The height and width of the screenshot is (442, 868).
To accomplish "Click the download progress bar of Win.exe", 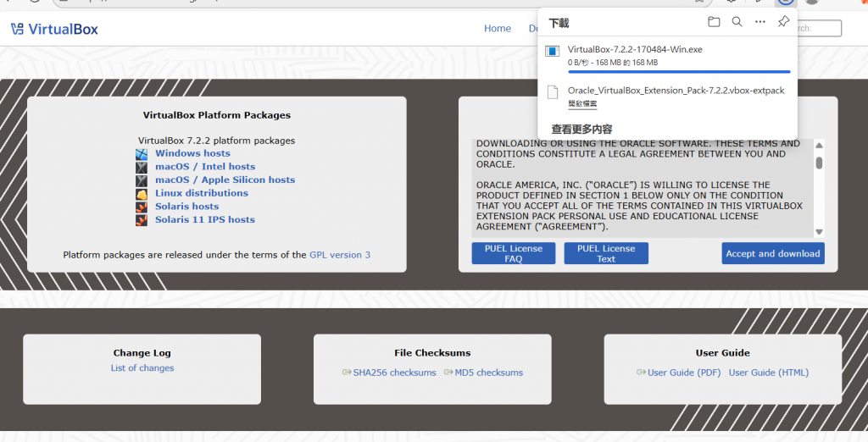I will [x=679, y=72].
